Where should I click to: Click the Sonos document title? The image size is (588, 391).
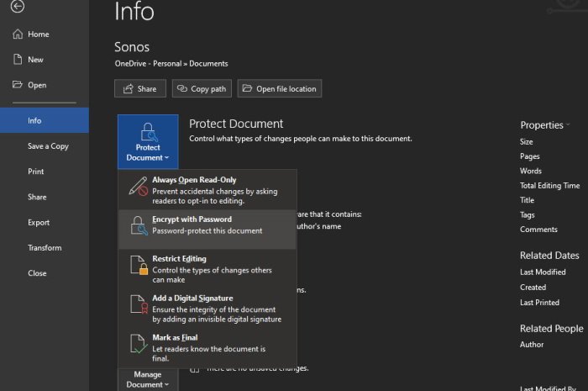pyautogui.click(x=132, y=47)
